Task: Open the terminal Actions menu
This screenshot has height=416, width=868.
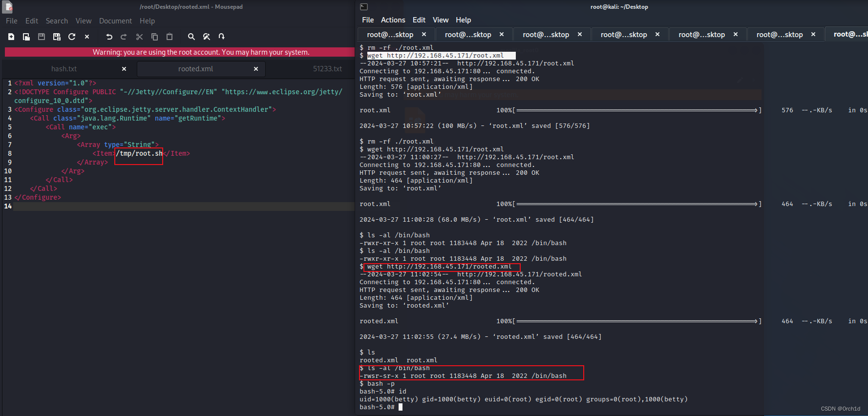Action: [x=393, y=20]
